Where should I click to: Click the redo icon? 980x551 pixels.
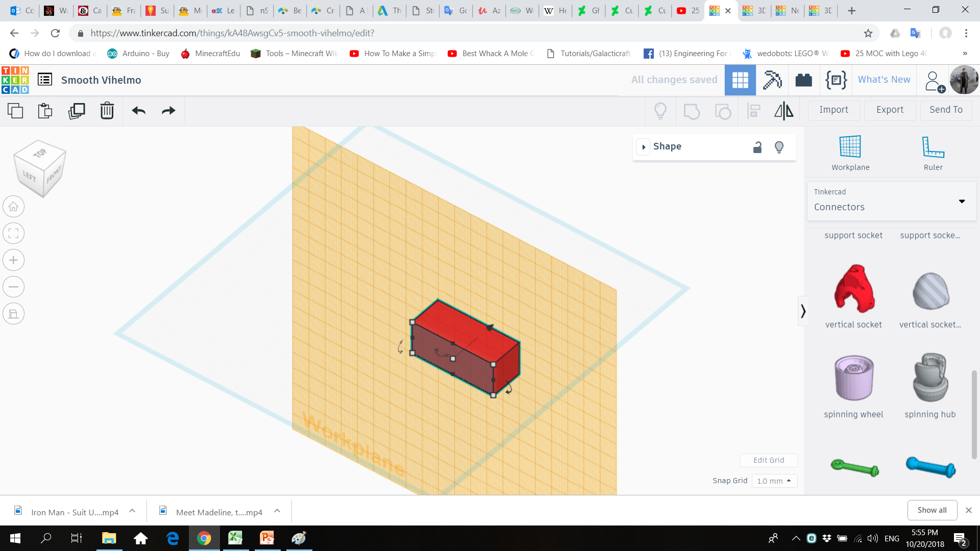[x=169, y=110]
